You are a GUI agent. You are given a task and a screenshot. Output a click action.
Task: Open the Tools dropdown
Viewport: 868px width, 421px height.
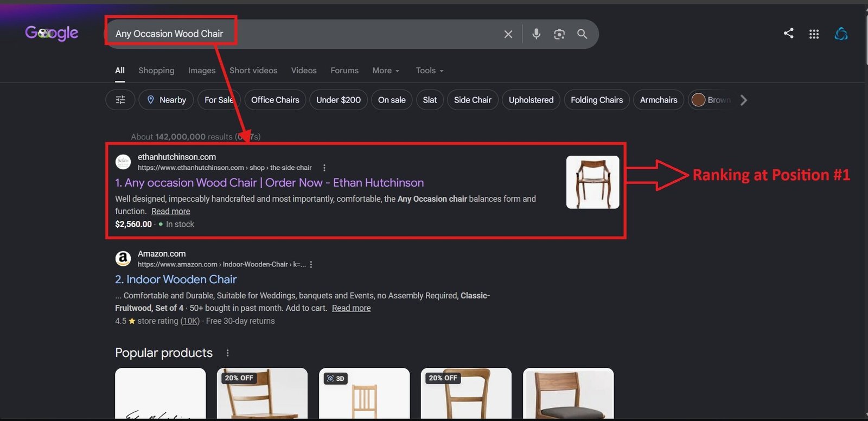coord(430,71)
